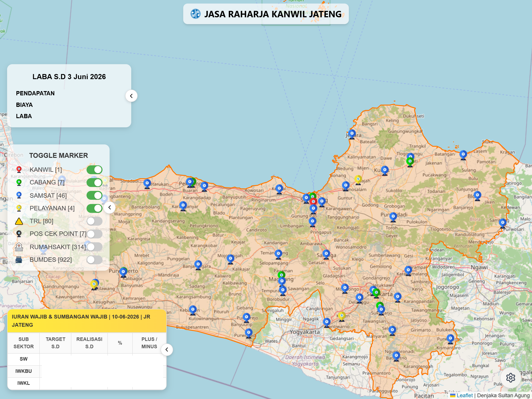Select the blue marker at Delanggu

[360, 298]
